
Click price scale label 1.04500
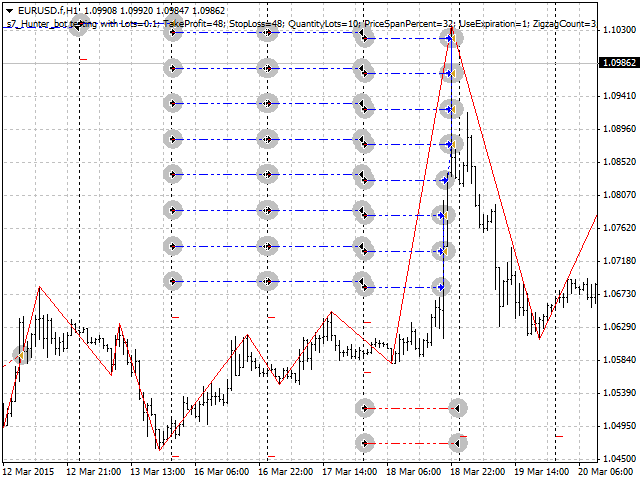tap(619, 459)
